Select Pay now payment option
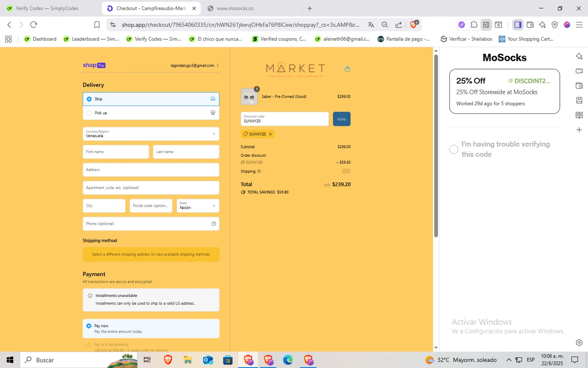Screen dimensions: 588x368 point(151,329)
